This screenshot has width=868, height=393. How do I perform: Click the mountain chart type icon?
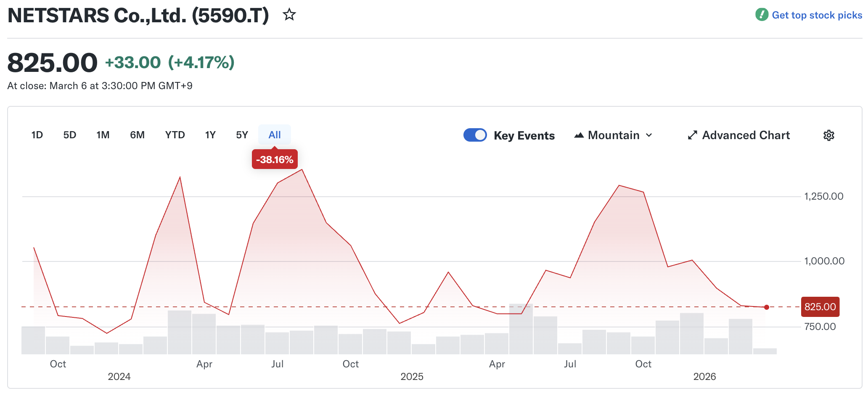[579, 135]
